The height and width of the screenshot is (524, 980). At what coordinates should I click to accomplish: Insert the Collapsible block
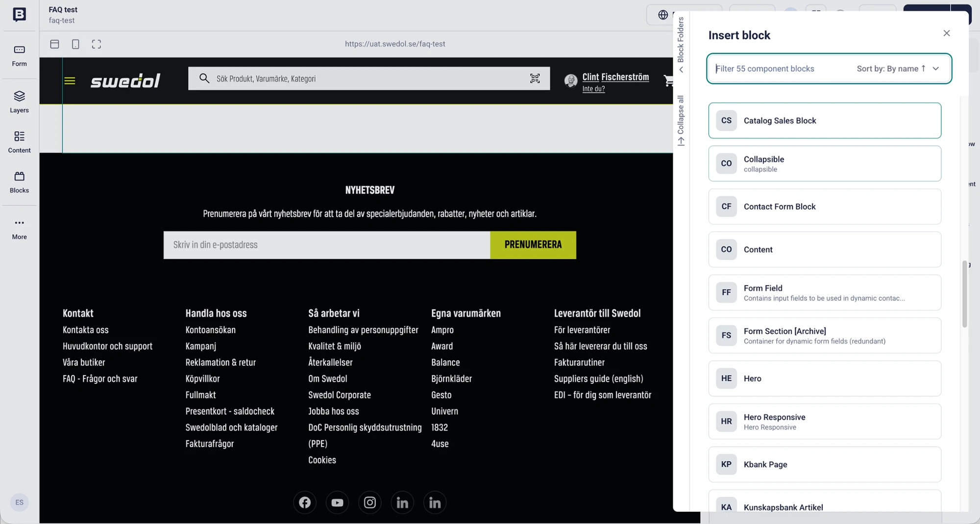point(825,164)
